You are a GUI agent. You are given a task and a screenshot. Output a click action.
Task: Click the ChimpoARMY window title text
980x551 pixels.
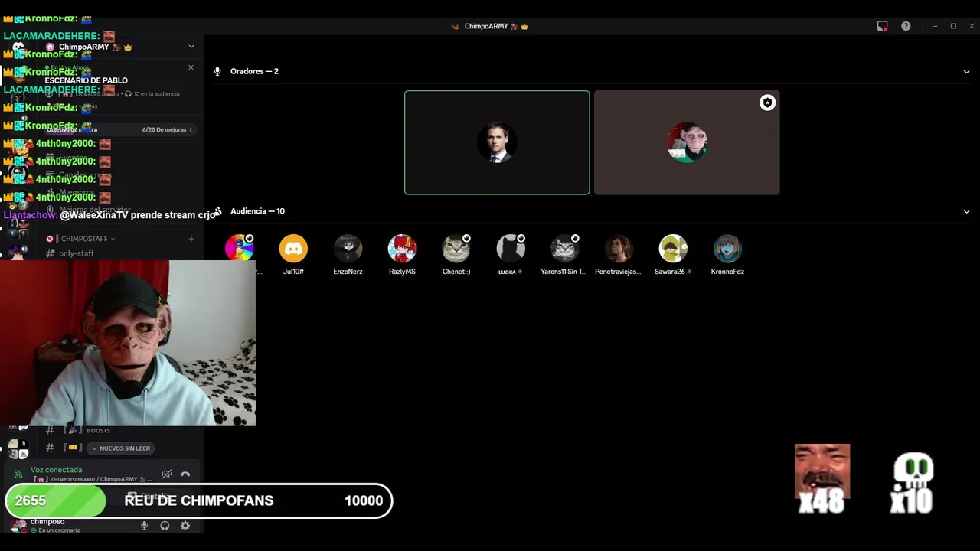486,26
